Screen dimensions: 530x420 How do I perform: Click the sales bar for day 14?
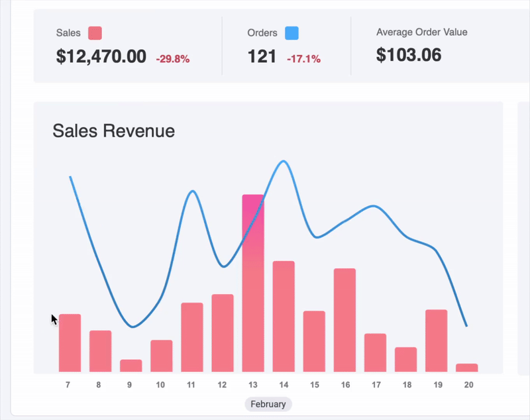(x=284, y=317)
